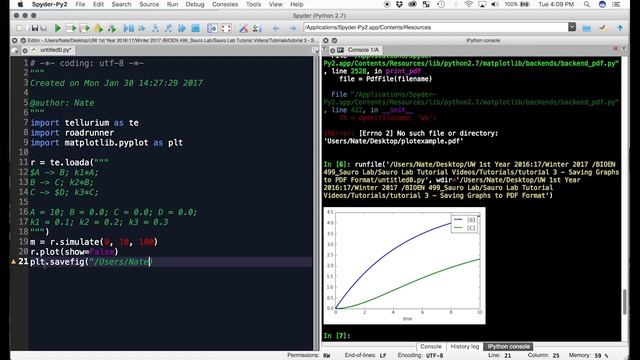Open the Search menu

pos(122,4)
